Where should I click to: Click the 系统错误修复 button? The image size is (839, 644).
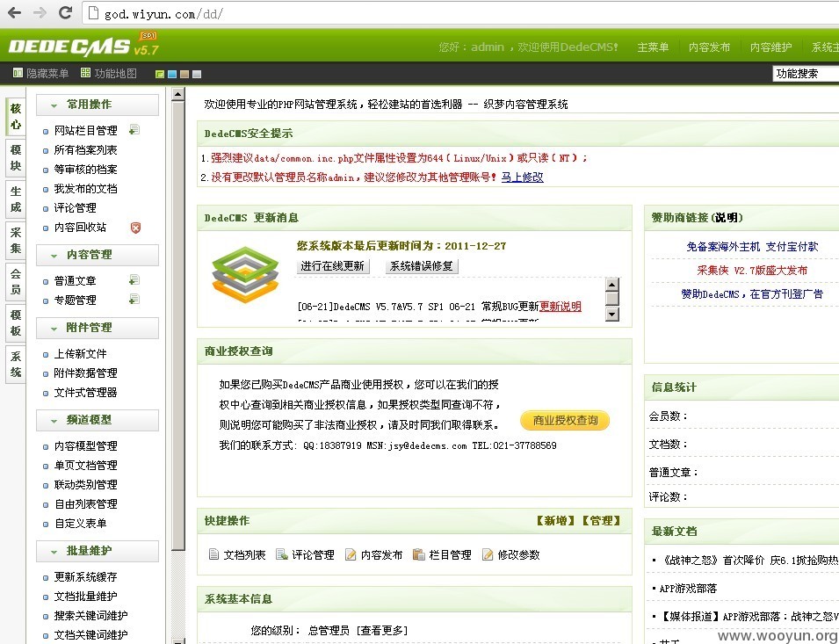[422, 266]
